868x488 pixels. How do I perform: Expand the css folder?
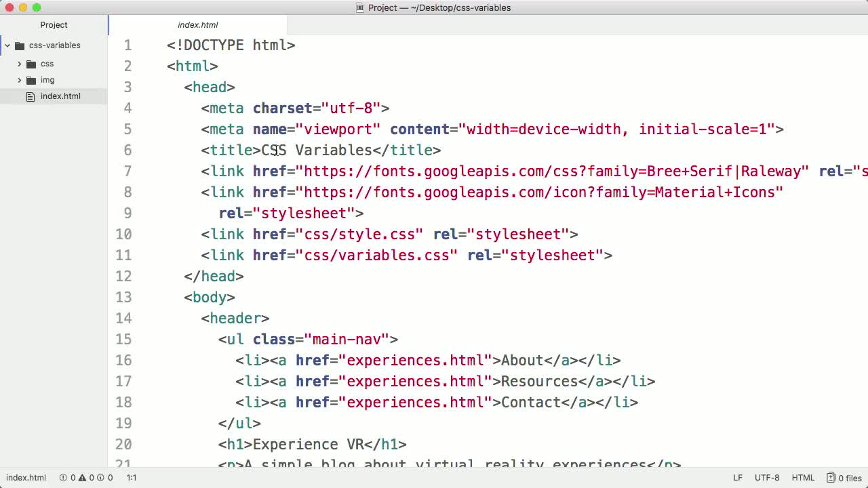pyautogui.click(x=20, y=64)
